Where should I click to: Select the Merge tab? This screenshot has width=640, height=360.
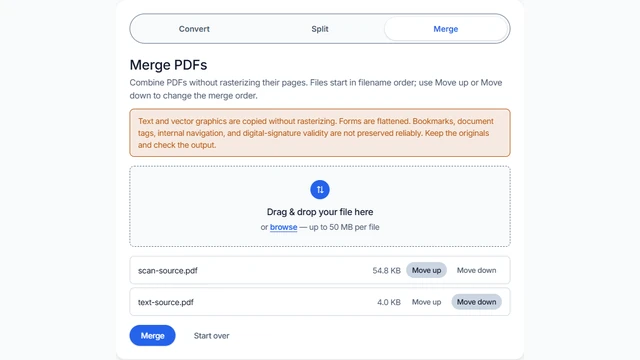446,29
